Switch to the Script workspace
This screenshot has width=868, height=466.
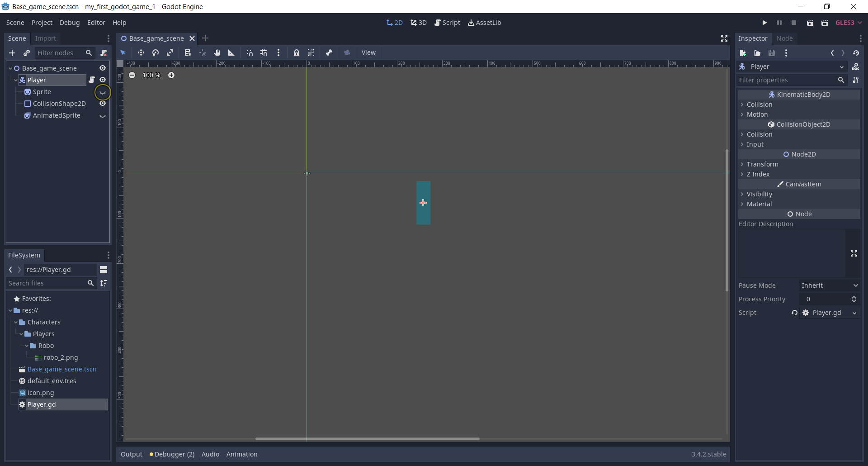(447, 23)
